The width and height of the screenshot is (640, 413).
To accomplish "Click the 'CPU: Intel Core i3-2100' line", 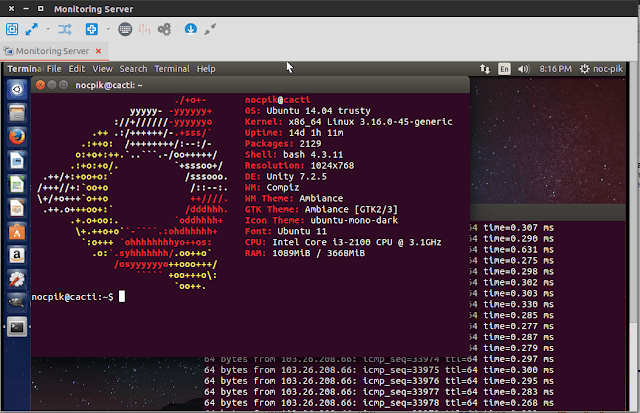I will 343,242.
